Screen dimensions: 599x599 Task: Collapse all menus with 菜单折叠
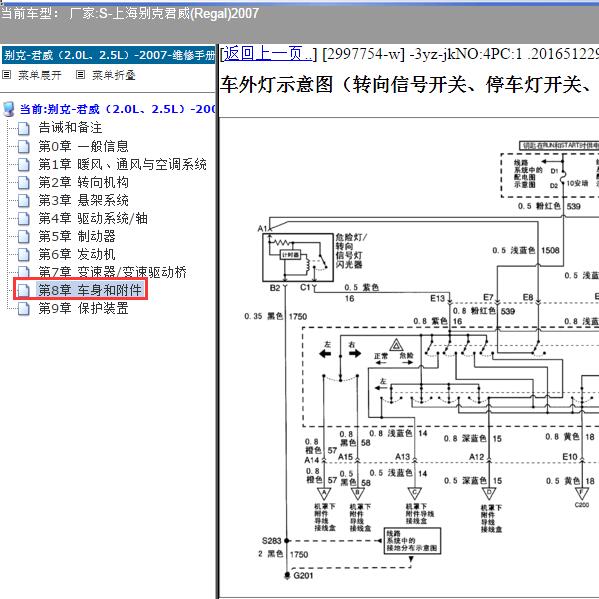pyautogui.click(x=114, y=75)
